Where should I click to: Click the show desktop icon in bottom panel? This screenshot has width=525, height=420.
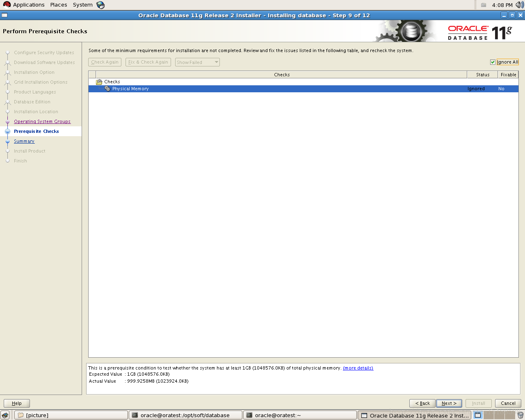pyautogui.click(x=5, y=415)
